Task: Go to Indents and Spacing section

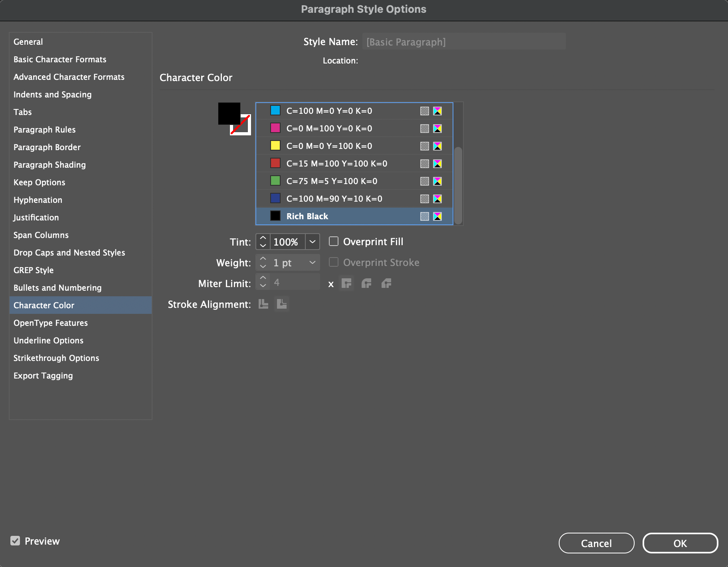Action: click(80, 94)
